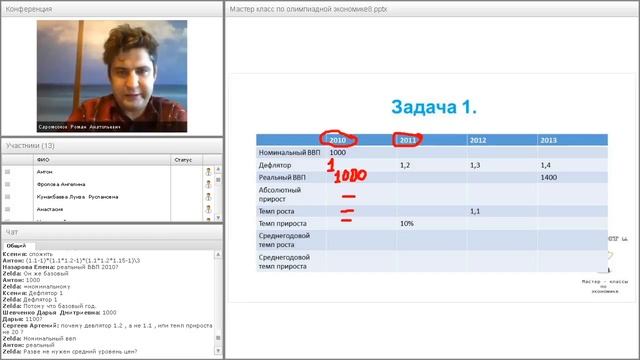Click the Темп прироста row label
Viewport: 640px width, 360px height.
point(282,224)
